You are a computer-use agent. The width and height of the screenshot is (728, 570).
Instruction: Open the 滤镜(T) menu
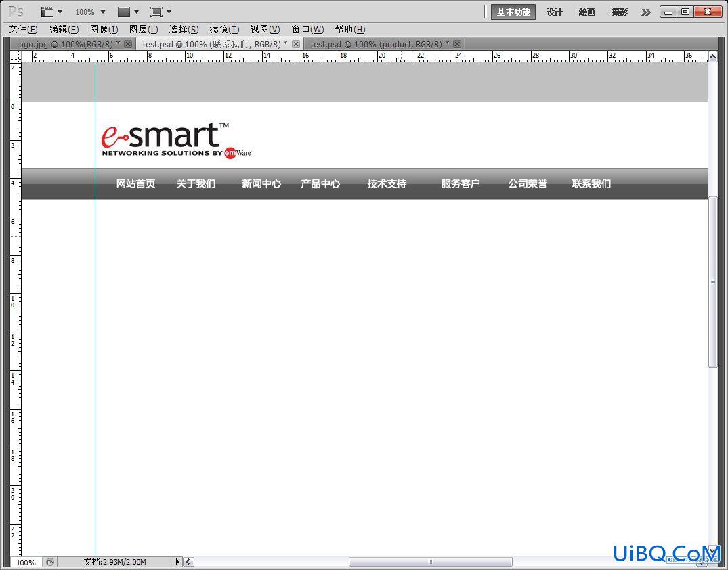tap(224, 29)
